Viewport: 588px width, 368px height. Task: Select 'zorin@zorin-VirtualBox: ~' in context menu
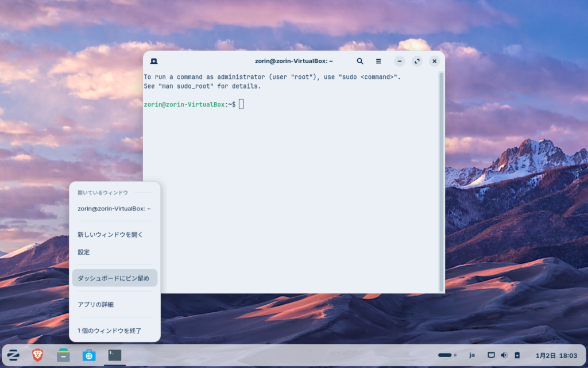click(x=114, y=209)
